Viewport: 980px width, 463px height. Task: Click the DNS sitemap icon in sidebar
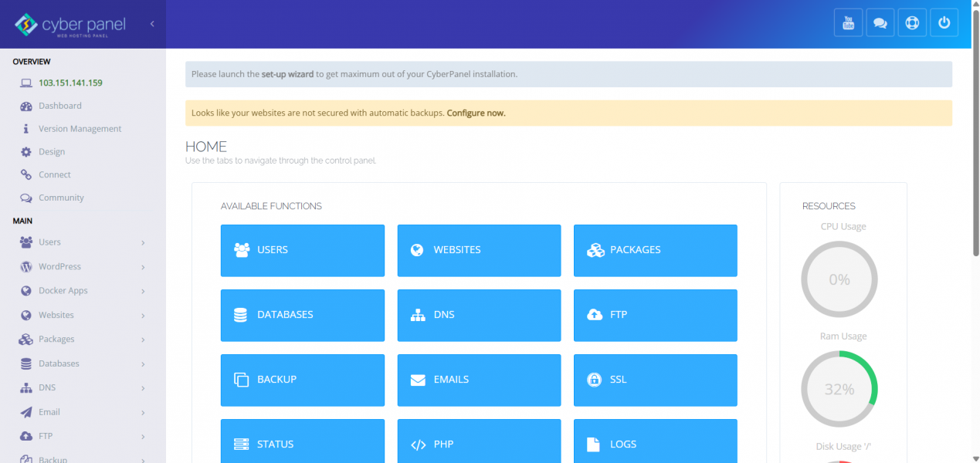(26, 387)
